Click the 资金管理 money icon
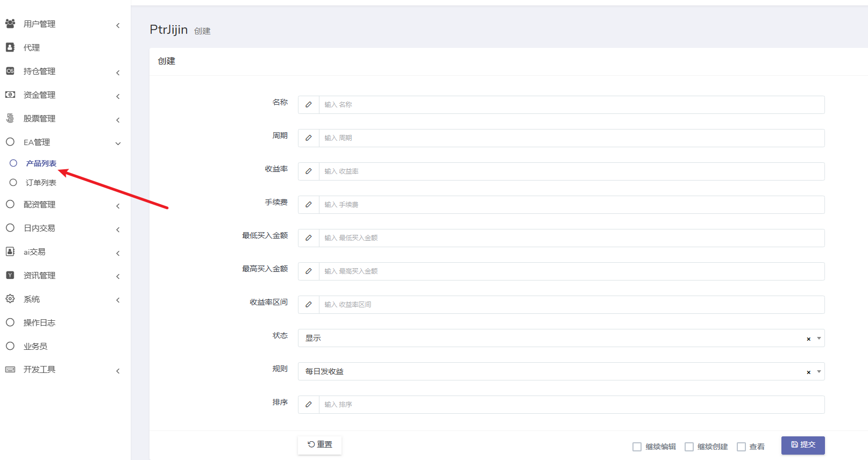Image resolution: width=868 pixels, height=460 pixels. click(x=10, y=95)
